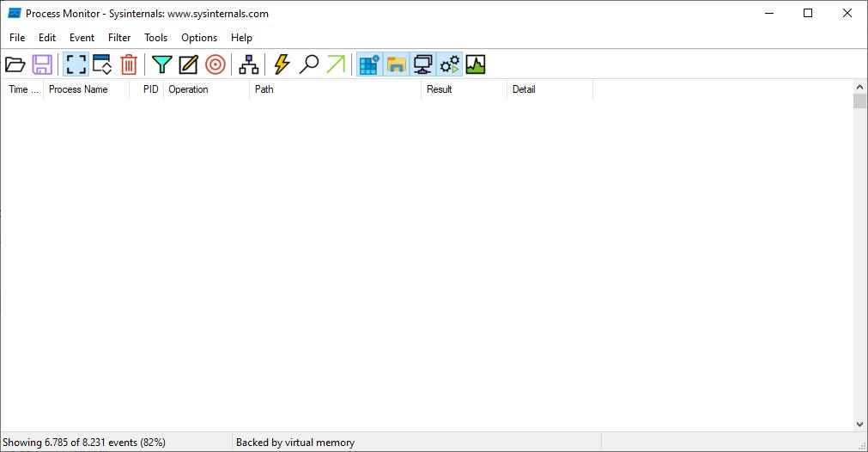This screenshot has width=868, height=452.
Task: Click the Time column header
Action: (22, 89)
